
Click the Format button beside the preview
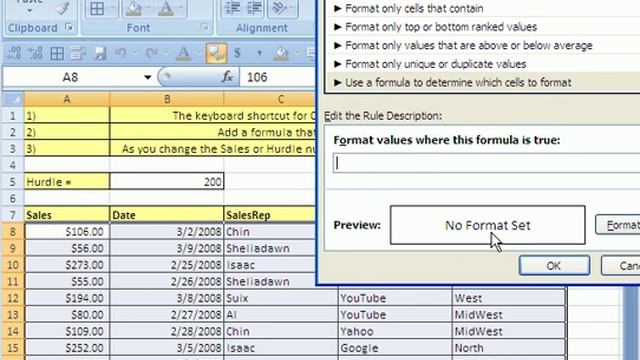pyautogui.click(x=618, y=225)
